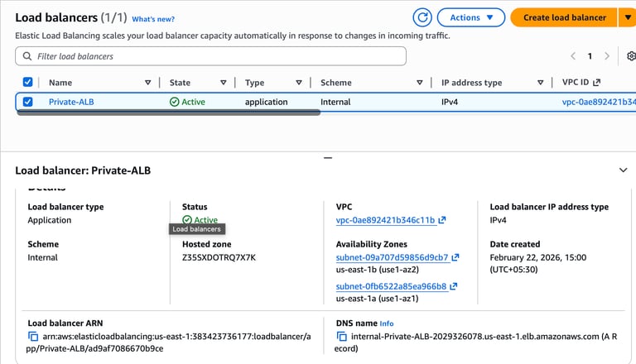Sort by Name column arrow
Screen dimensions: 636x364
pos(147,83)
